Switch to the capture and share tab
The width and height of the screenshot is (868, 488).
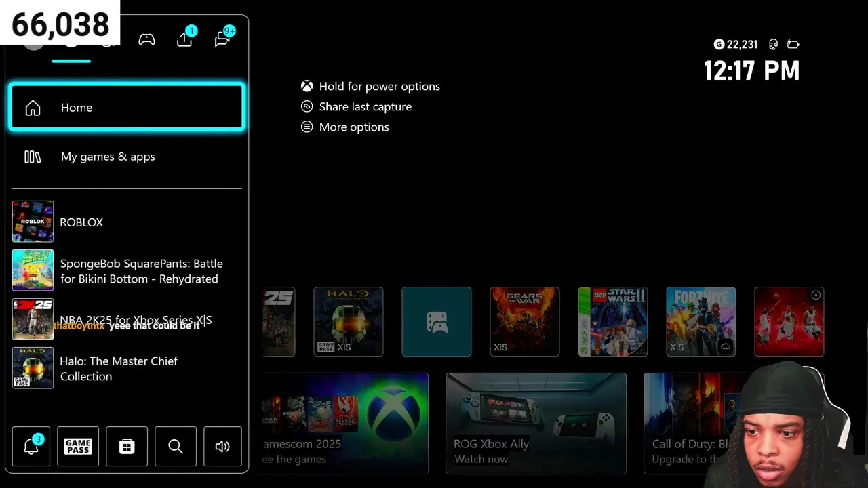[185, 39]
